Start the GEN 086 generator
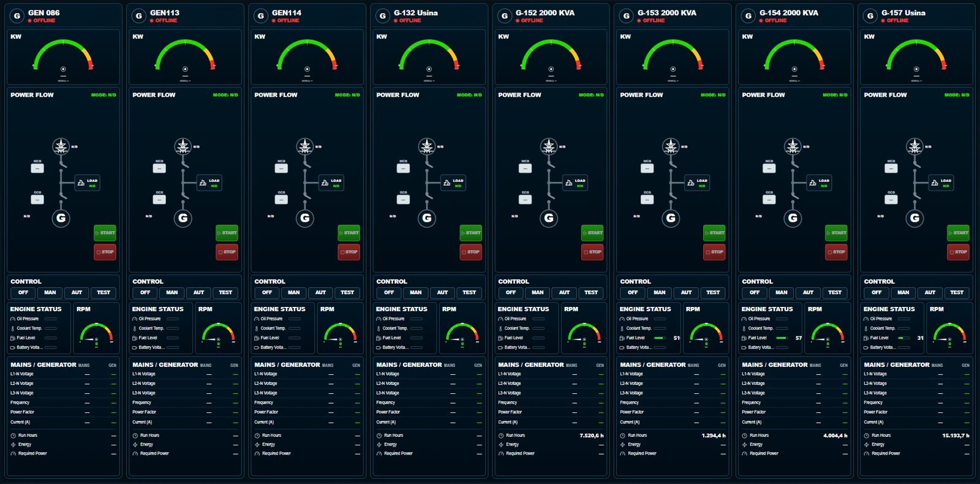This screenshot has width=980, height=484. coord(105,233)
